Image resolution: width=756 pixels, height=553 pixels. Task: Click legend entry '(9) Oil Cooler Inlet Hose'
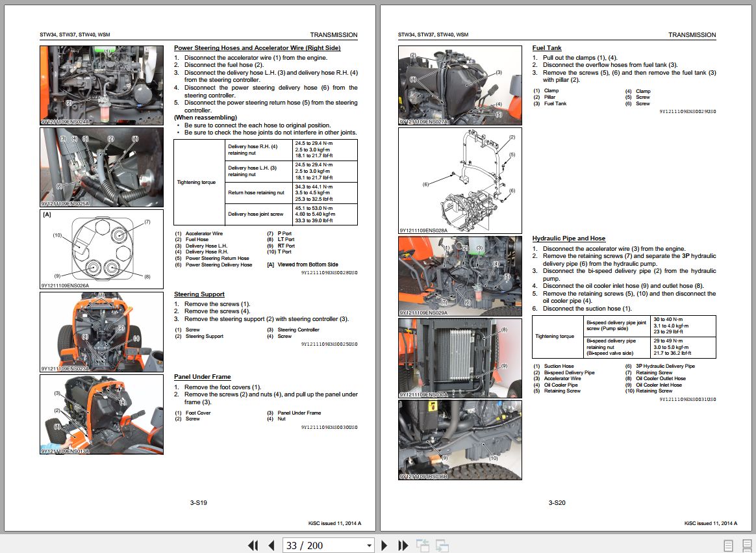pos(653,385)
